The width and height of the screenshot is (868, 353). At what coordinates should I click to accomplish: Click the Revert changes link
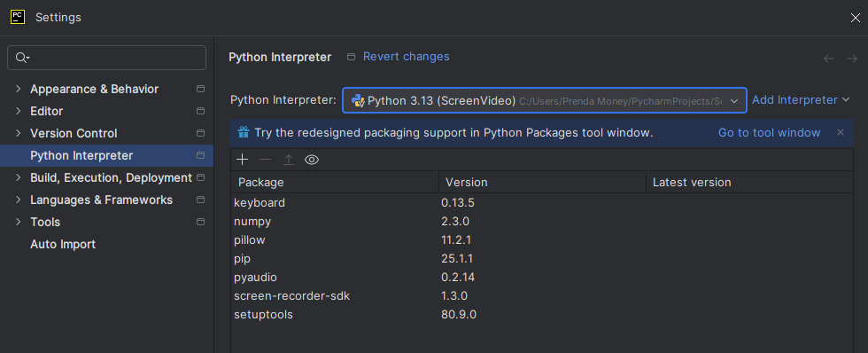tap(406, 57)
